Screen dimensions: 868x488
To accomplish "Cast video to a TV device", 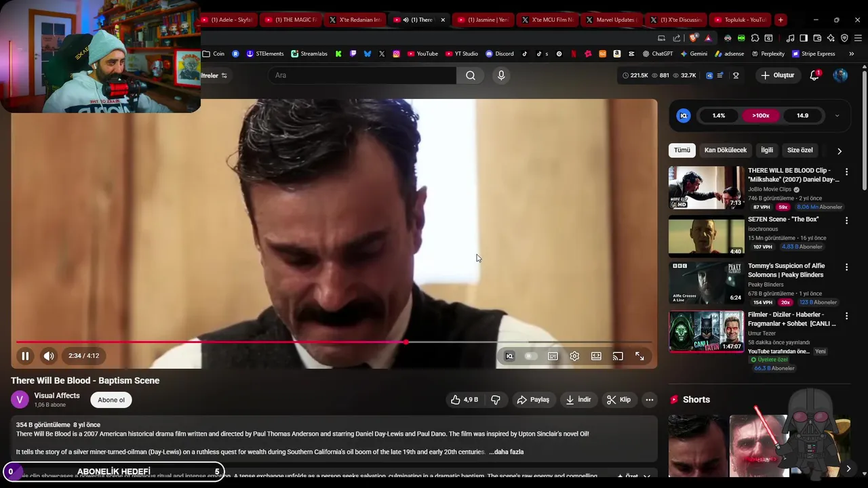I will [618, 356].
